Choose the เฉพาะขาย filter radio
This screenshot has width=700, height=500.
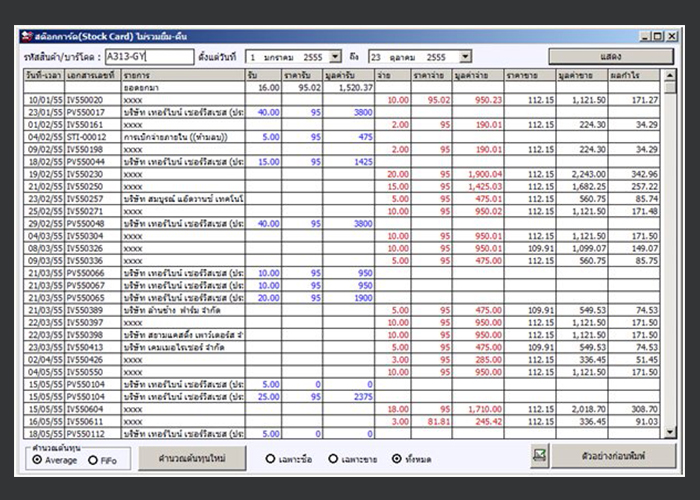tap(333, 458)
